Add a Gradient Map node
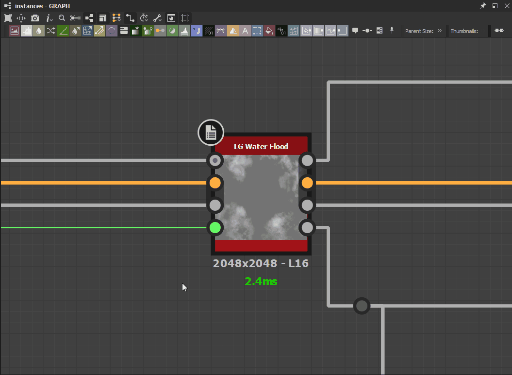 [x=147, y=31]
